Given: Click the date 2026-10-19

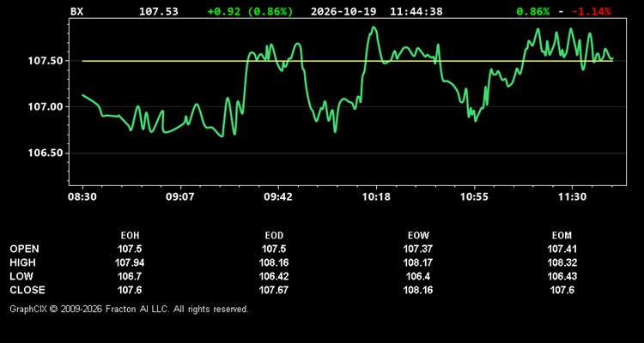Looking at the screenshot, I should coord(343,11).
